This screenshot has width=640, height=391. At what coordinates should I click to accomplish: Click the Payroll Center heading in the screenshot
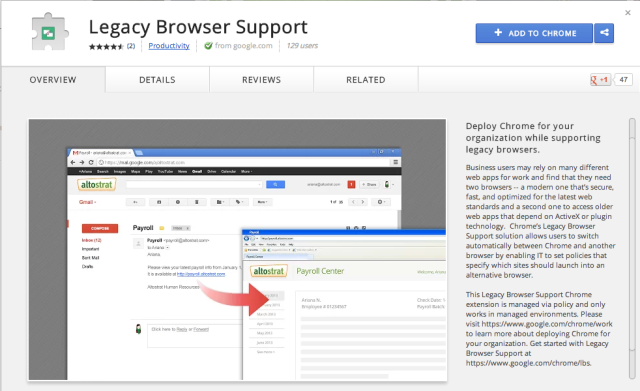[x=320, y=271]
